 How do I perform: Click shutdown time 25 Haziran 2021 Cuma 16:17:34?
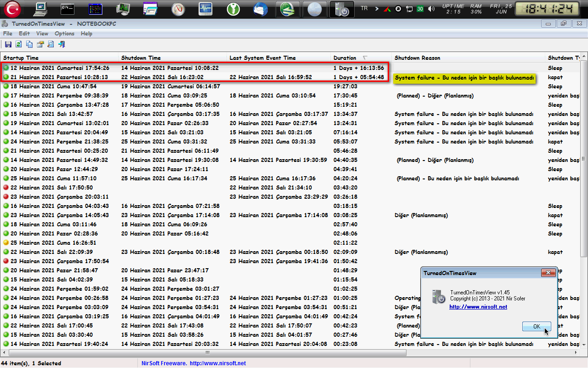click(164, 178)
